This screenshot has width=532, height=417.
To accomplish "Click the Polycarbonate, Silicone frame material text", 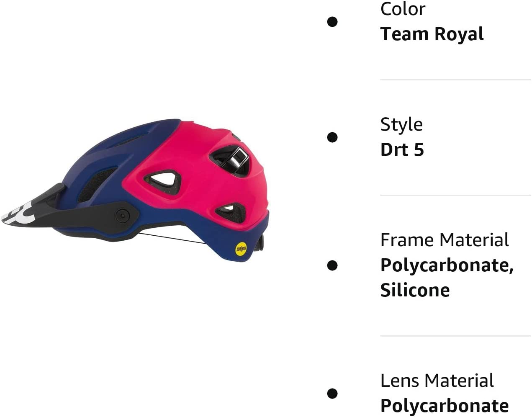I will (x=447, y=278).
